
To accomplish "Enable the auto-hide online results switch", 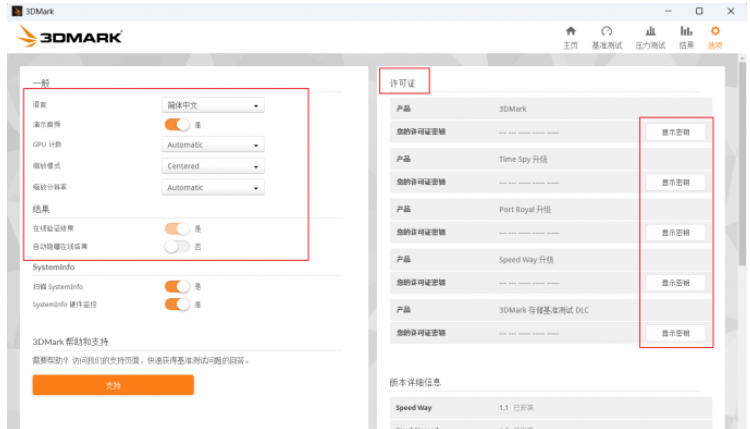I will click(177, 246).
